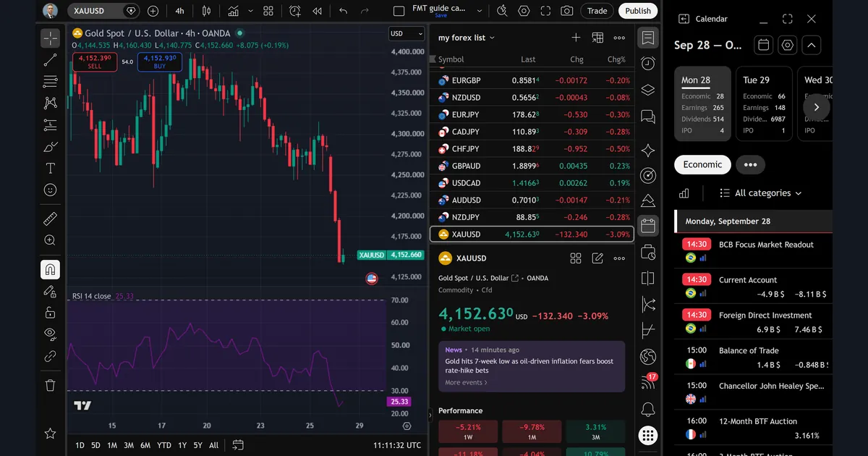Select the 1M time range
The image size is (868, 456).
[112, 445]
